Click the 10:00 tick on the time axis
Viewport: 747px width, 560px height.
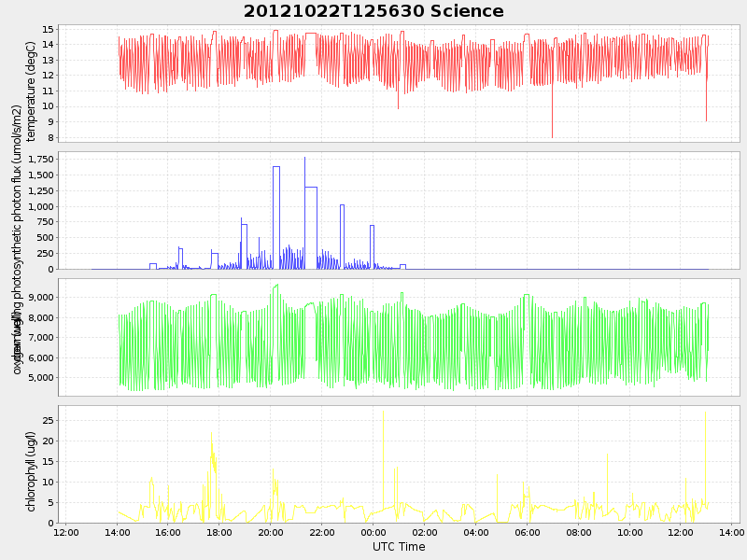click(x=630, y=533)
